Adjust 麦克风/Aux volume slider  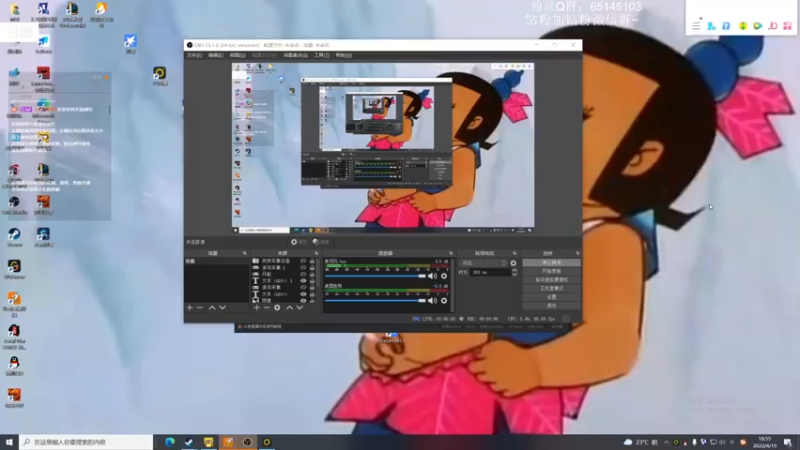tap(375, 276)
